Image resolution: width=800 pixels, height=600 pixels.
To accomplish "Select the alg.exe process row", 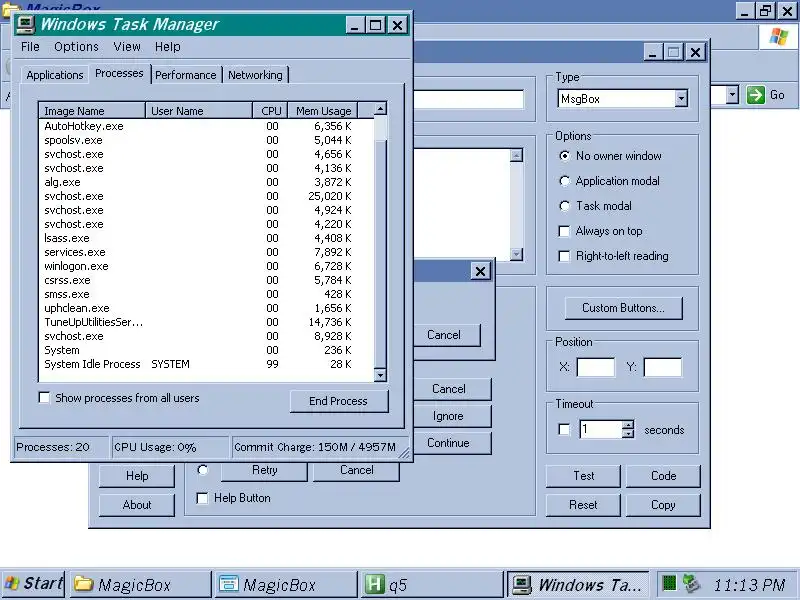I will [206, 182].
